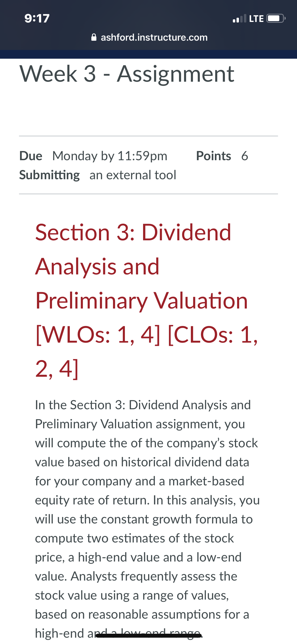297x644 pixels.
Task: Tap the battery indicator icon
Action: pyautogui.click(x=276, y=19)
